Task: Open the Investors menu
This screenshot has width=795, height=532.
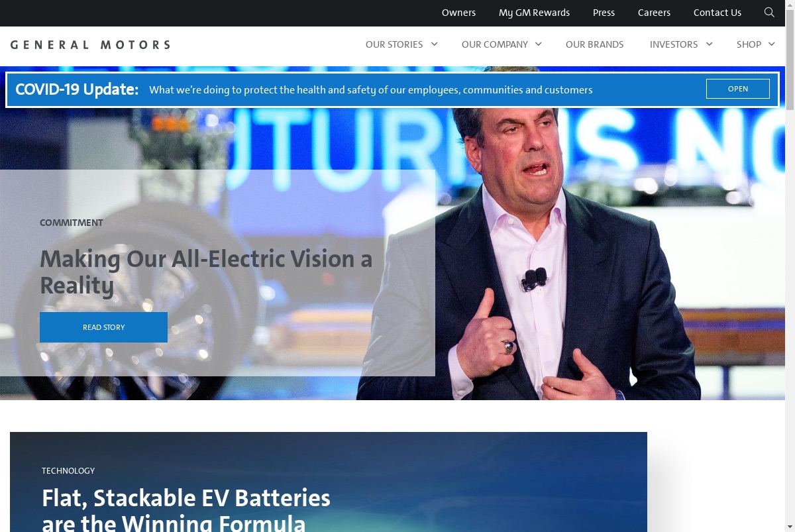Action: click(674, 44)
